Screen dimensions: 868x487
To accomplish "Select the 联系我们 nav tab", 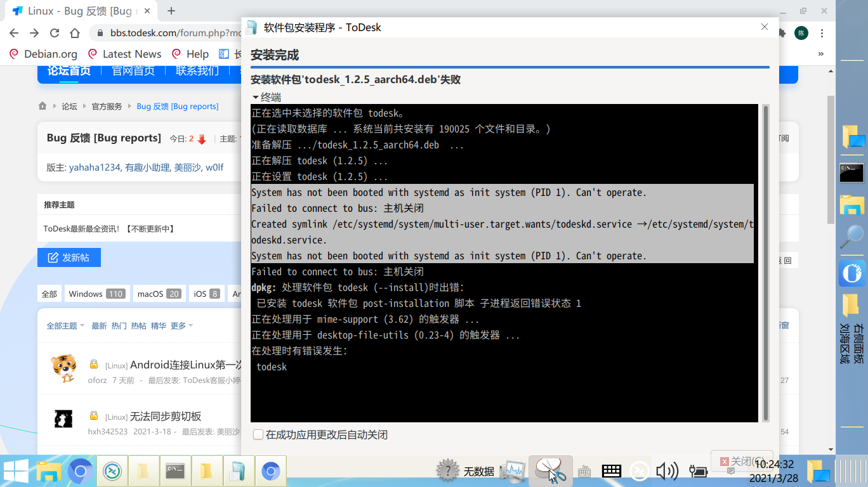I will 197,70.
